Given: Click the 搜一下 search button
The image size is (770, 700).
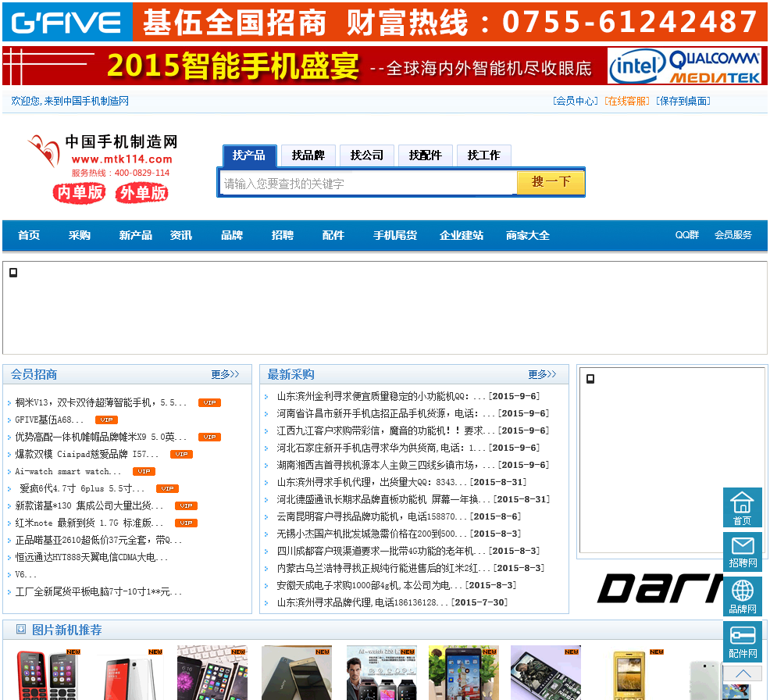Looking at the screenshot, I should coord(551,182).
